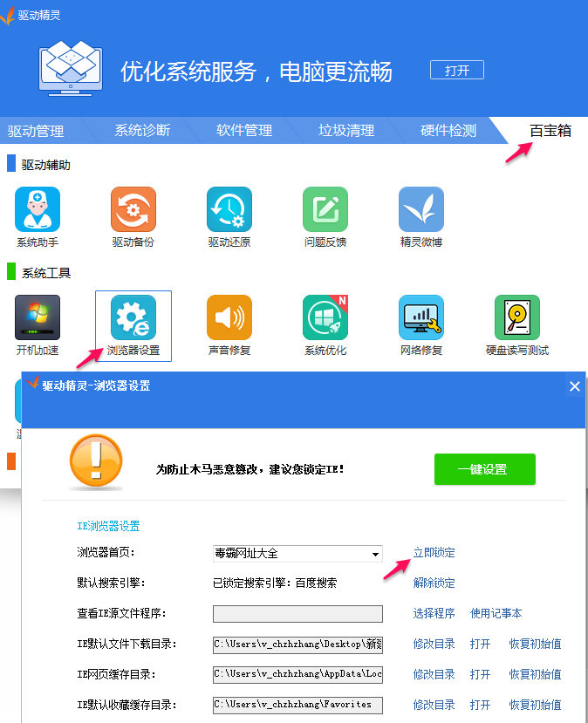This screenshot has width=588, height=723.
Task: Click 修改目录 for IE默认文件下载目录
Action: (434, 644)
